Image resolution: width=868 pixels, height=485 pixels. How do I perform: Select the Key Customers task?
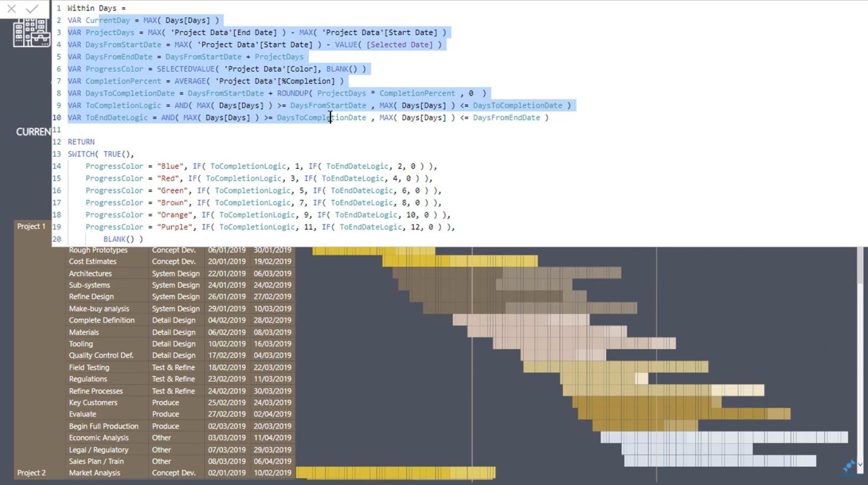tap(93, 402)
